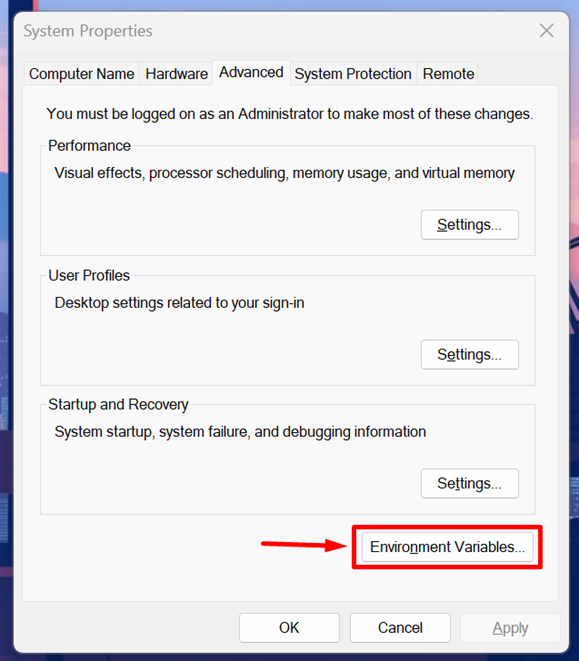Click the User Profiles group heading
The image size is (579, 661).
click(x=89, y=275)
